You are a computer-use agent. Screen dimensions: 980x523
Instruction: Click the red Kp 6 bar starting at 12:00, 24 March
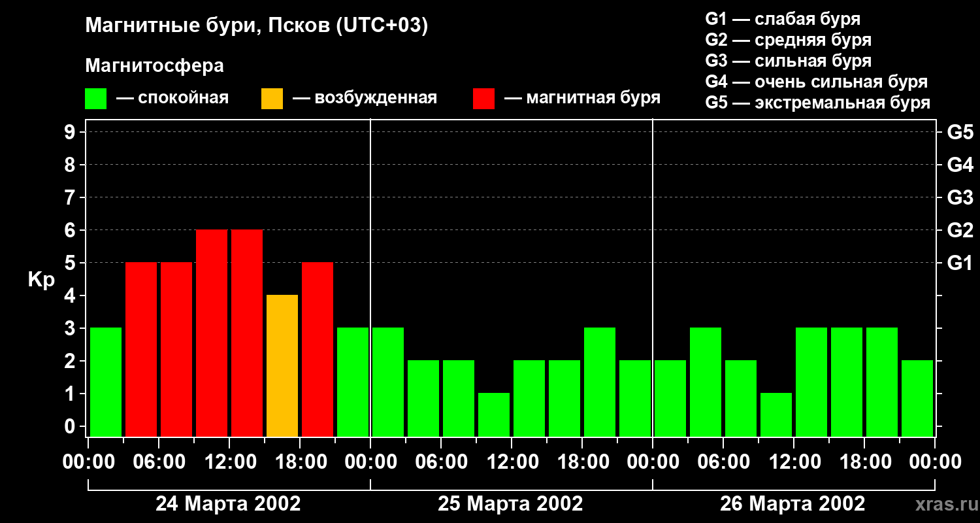[x=247, y=333]
